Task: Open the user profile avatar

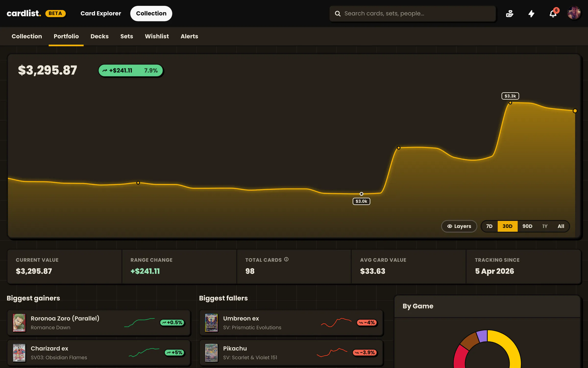Action: [574, 13]
